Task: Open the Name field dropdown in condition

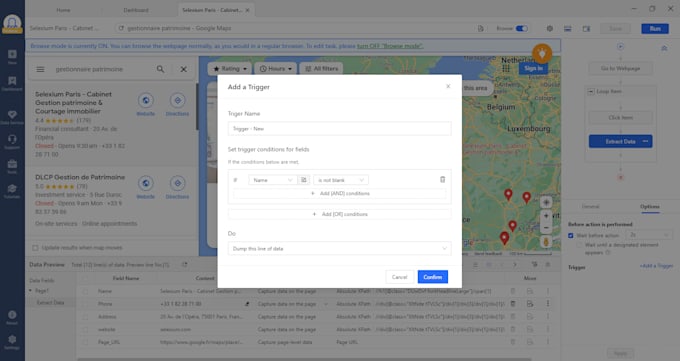Action: click(x=272, y=180)
